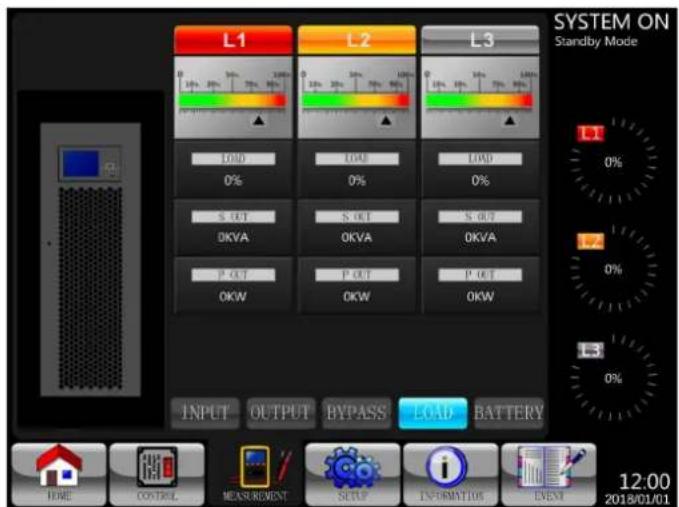Click the L3 LOAD 0% value
Image resolution: width=679 pixels, height=507 pixels.
click(480, 181)
